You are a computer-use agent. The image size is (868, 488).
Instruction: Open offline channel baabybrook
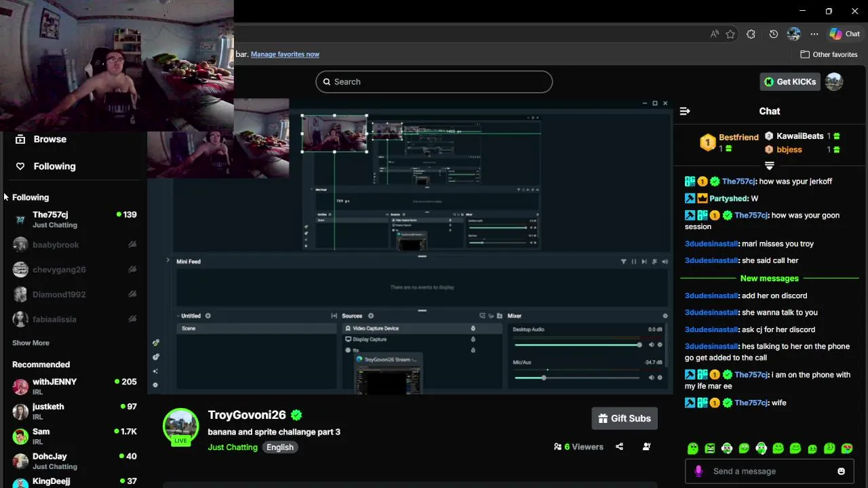coord(75,245)
